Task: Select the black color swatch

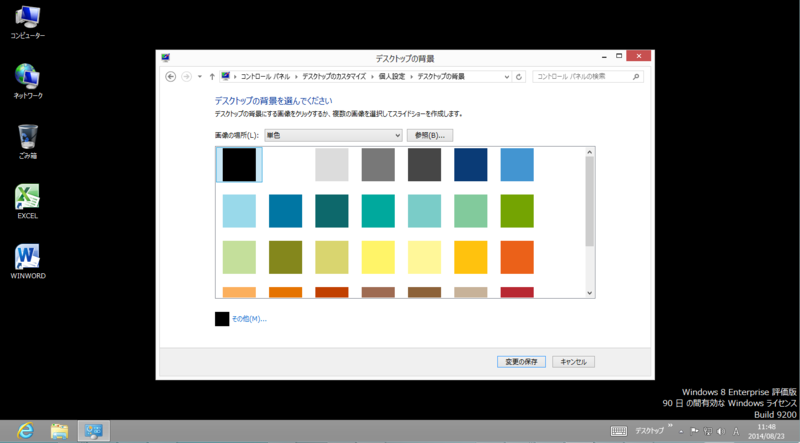Action: (x=239, y=165)
